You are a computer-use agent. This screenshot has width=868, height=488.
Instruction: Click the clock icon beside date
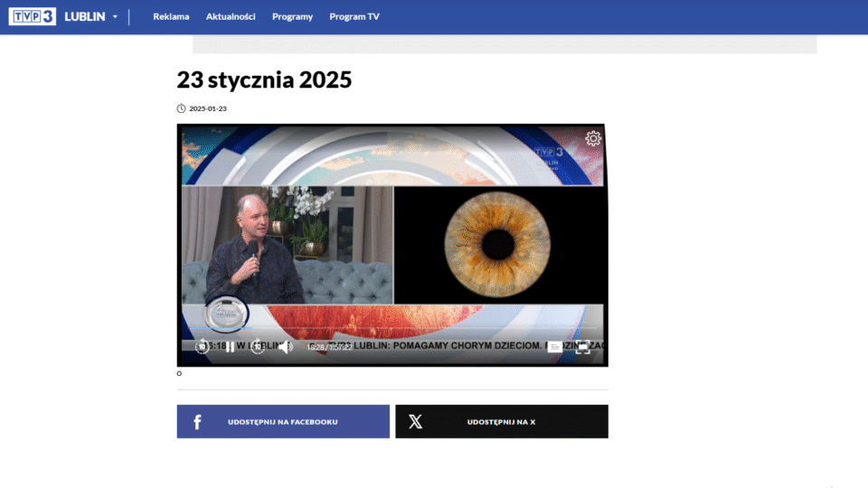pyautogui.click(x=181, y=108)
